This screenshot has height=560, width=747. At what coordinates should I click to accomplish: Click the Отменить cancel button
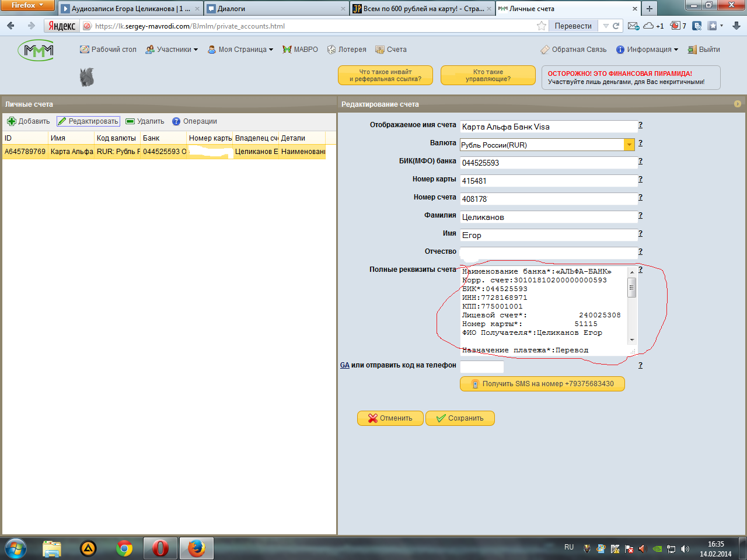(390, 418)
